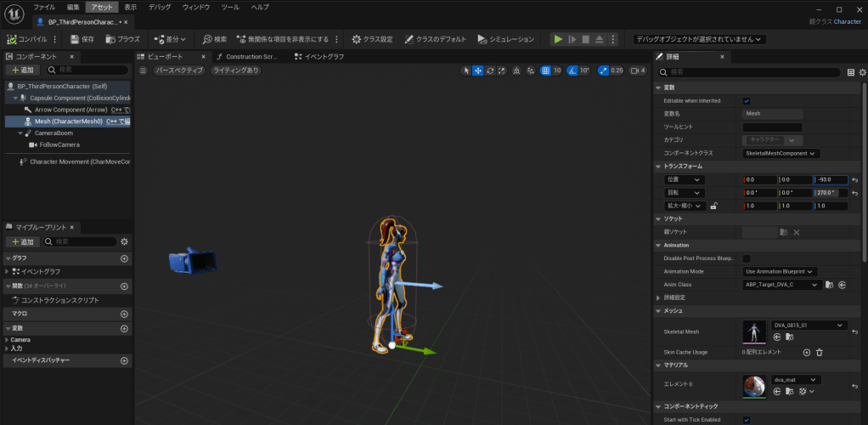Click the 追加 button in Components panel
This screenshot has width=868, height=425.
pyautogui.click(x=23, y=71)
